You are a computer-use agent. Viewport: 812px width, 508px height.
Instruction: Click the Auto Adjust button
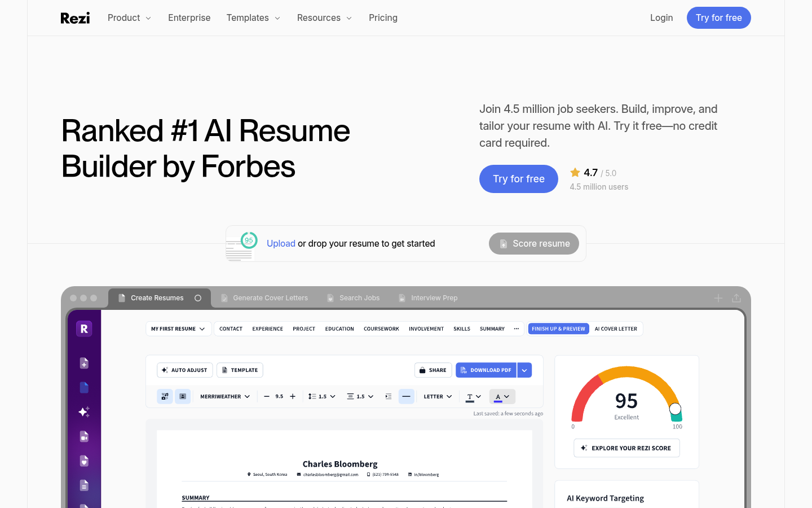tap(185, 370)
